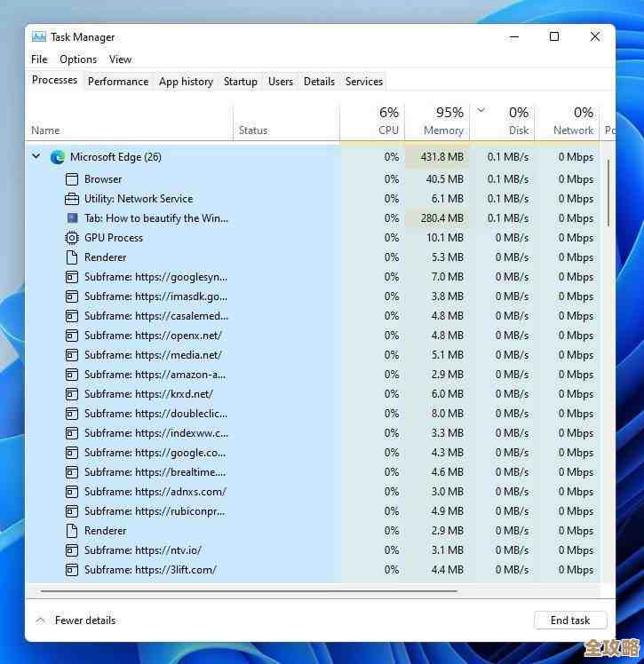
Task: Open the View menu
Action: coord(120,59)
